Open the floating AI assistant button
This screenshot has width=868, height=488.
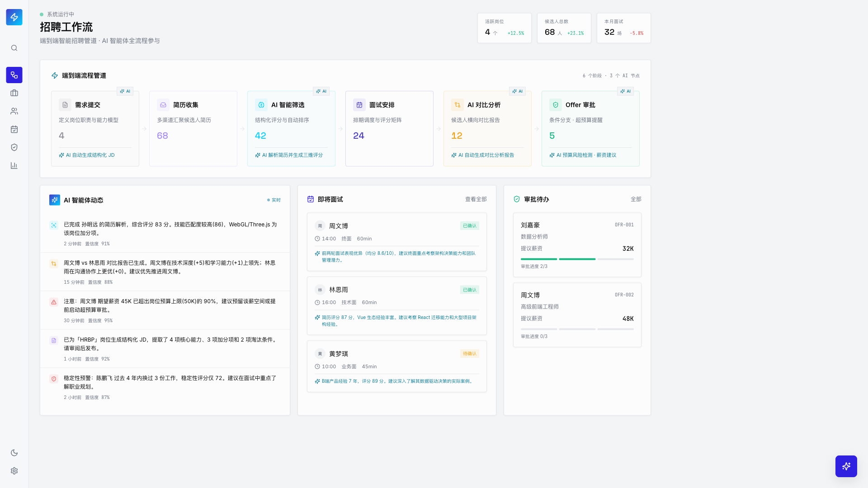[x=846, y=466]
